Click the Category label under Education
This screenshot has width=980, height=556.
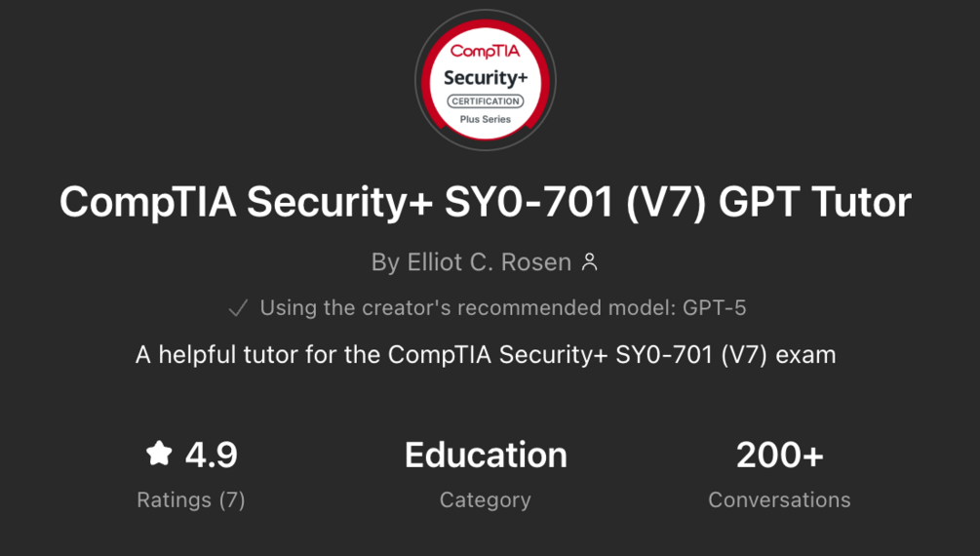[x=486, y=500]
